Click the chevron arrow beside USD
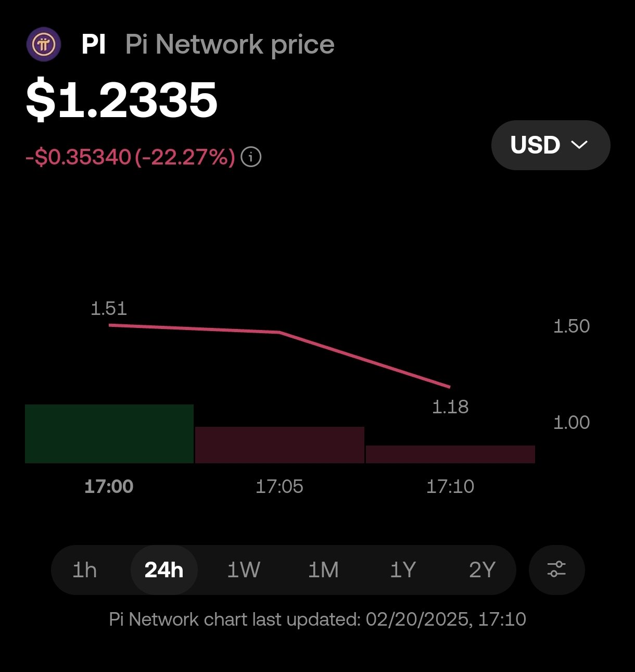Screen dimensions: 635x672 [x=579, y=145]
